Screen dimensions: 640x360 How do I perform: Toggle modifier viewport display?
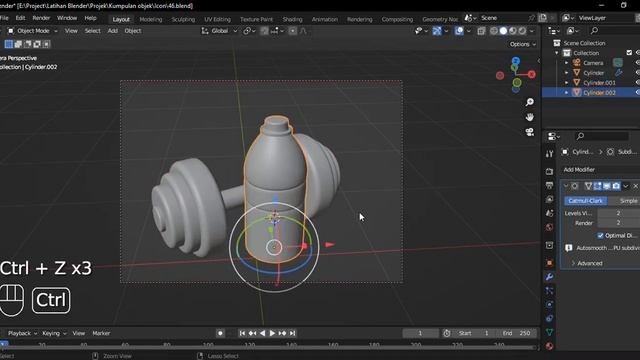[x=607, y=186]
